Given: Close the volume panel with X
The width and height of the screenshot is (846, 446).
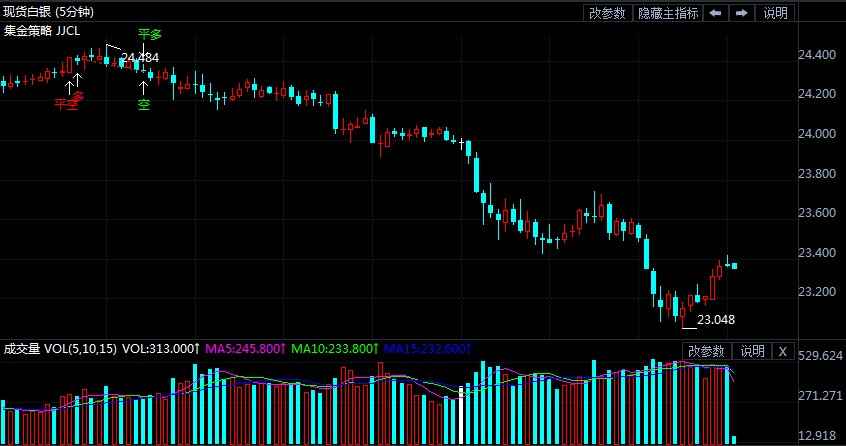Looking at the screenshot, I should (782, 351).
